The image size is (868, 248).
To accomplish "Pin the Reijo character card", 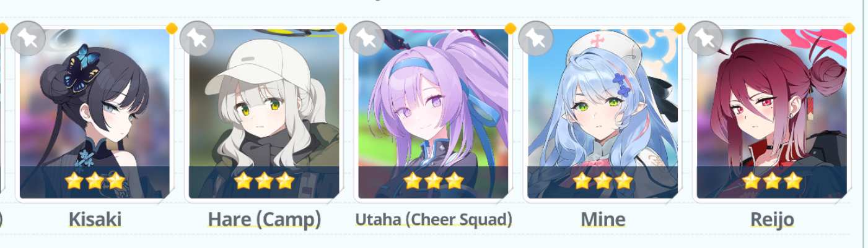I will click(705, 39).
